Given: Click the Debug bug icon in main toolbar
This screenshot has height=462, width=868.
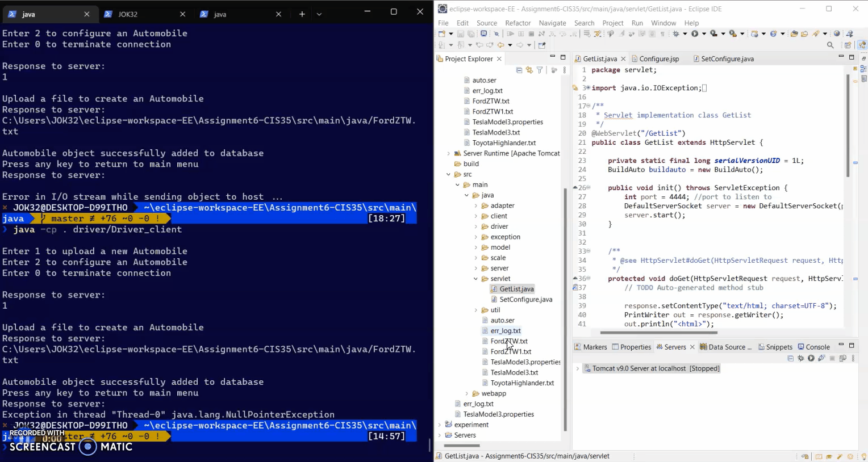Looking at the screenshot, I should point(676,33).
